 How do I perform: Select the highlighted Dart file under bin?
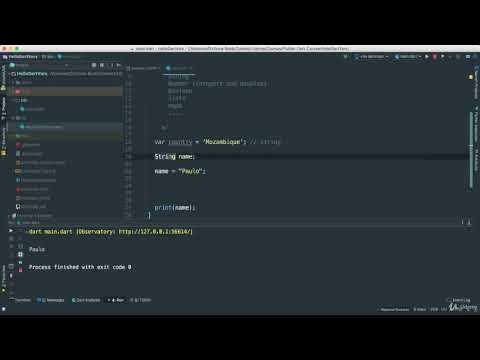click(x=42, y=127)
